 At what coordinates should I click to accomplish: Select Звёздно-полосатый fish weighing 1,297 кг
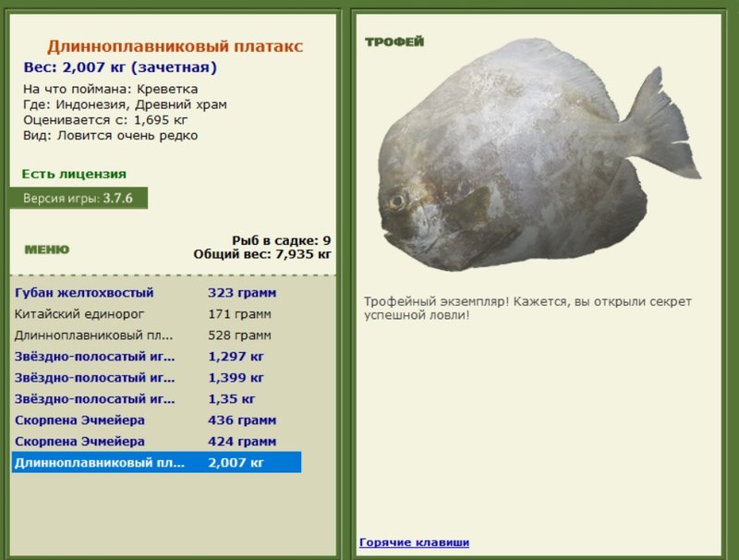click(156, 357)
